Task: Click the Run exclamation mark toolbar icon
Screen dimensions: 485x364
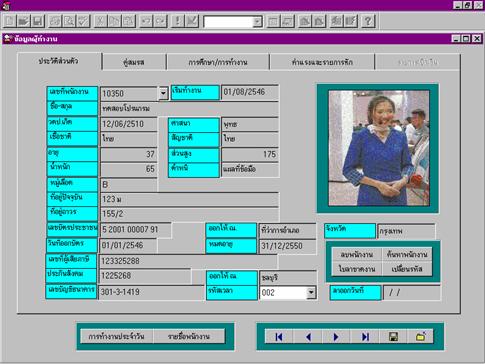Action: pos(178,21)
